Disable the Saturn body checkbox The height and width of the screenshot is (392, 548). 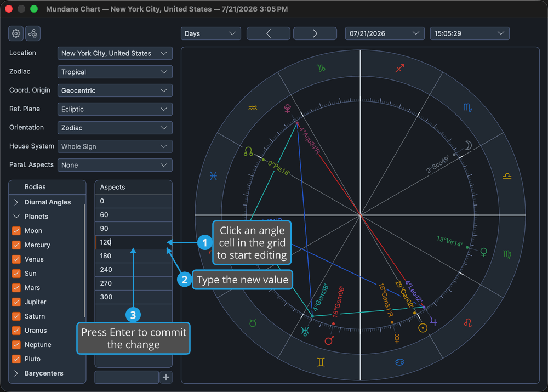[16, 316]
